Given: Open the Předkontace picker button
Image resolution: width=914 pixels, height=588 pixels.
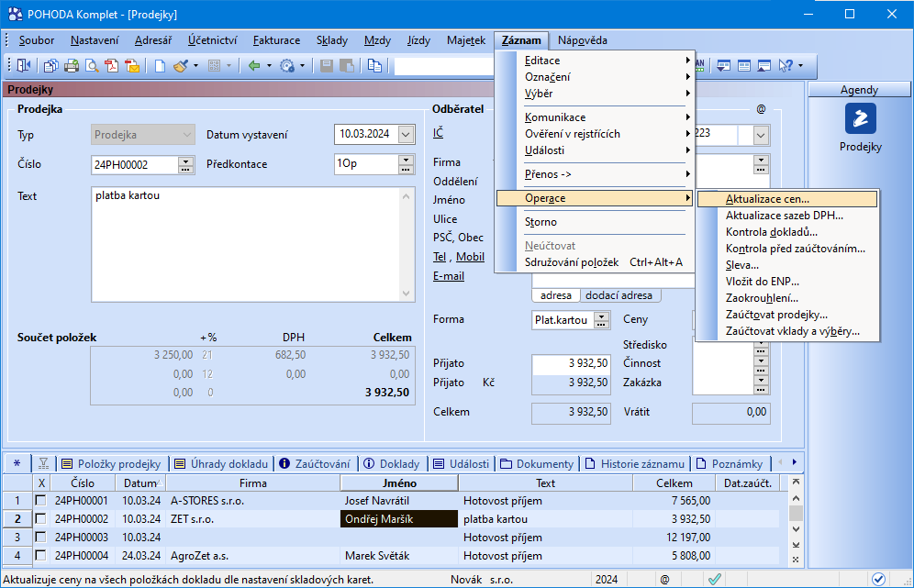Looking at the screenshot, I should (406, 164).
